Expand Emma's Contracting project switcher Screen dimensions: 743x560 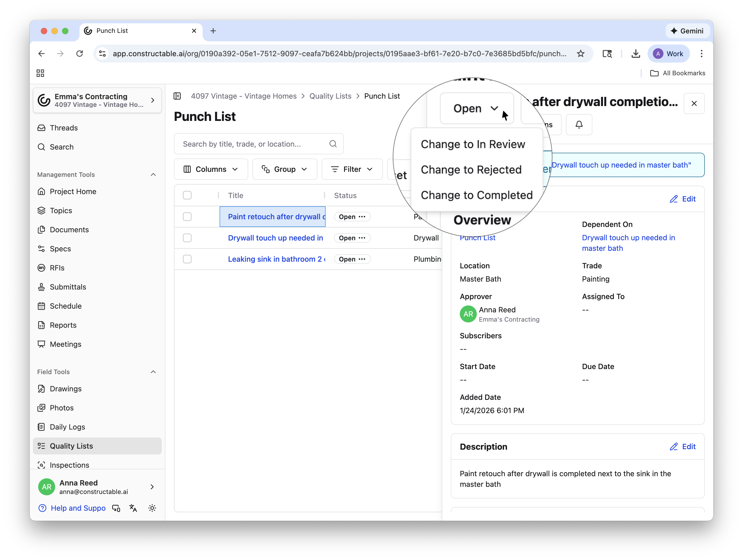pos(97,100)
